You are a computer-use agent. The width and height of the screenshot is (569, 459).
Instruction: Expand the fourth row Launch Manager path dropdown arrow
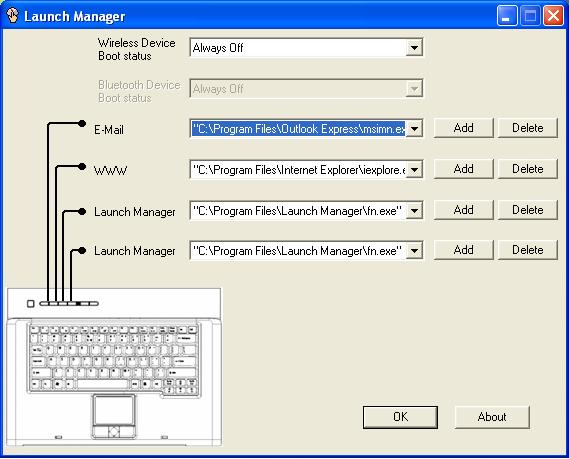[x=414, y=251]
